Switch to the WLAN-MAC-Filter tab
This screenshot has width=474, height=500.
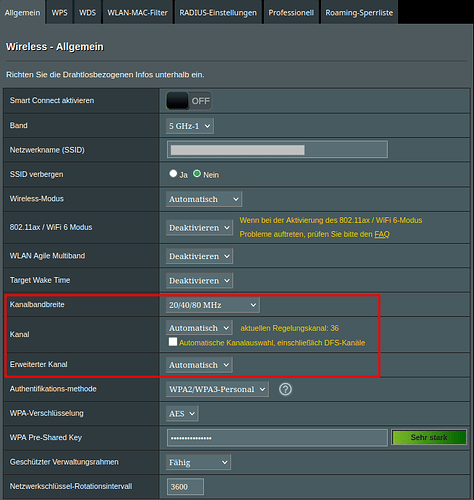click(x=137, y=13)
